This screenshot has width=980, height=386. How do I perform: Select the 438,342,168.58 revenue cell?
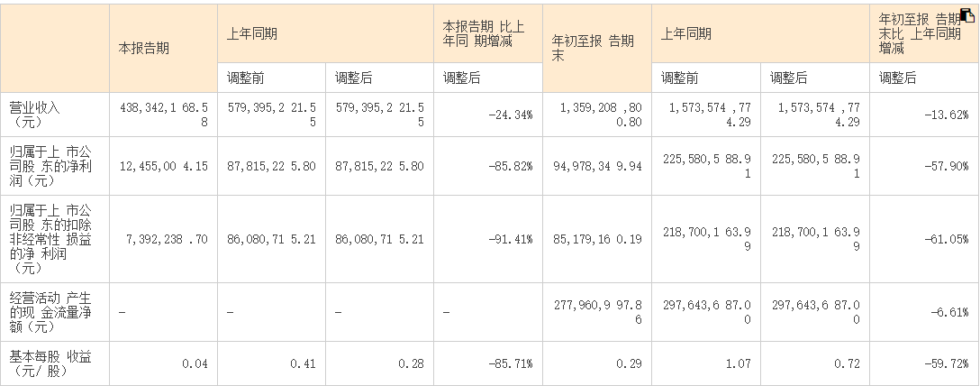click(x=163, y=114)
